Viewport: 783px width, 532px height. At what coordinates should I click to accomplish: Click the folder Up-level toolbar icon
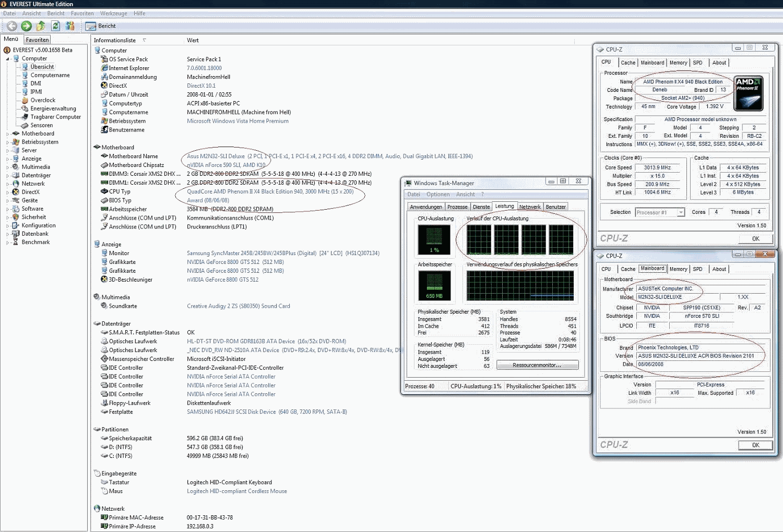(41, 26)
